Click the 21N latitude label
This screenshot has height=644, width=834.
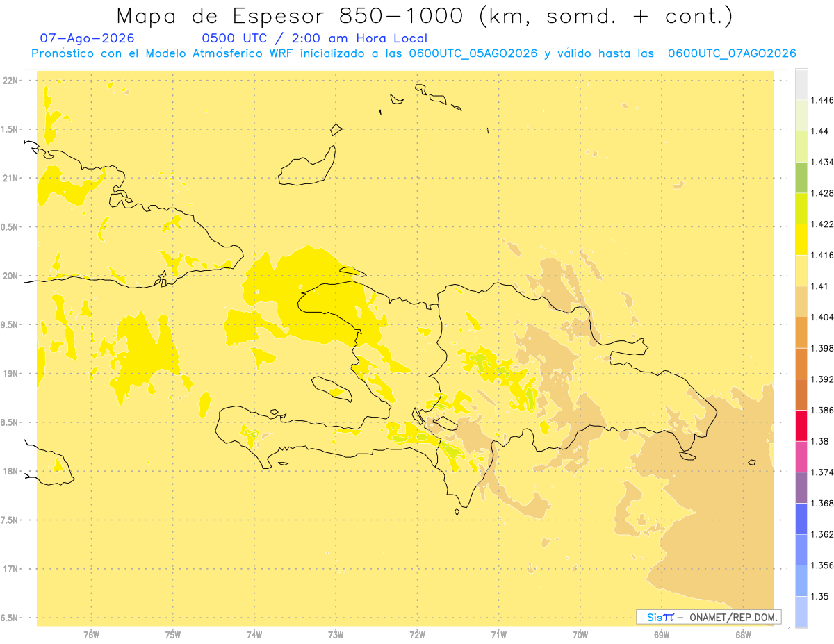[x=12, y=178]
